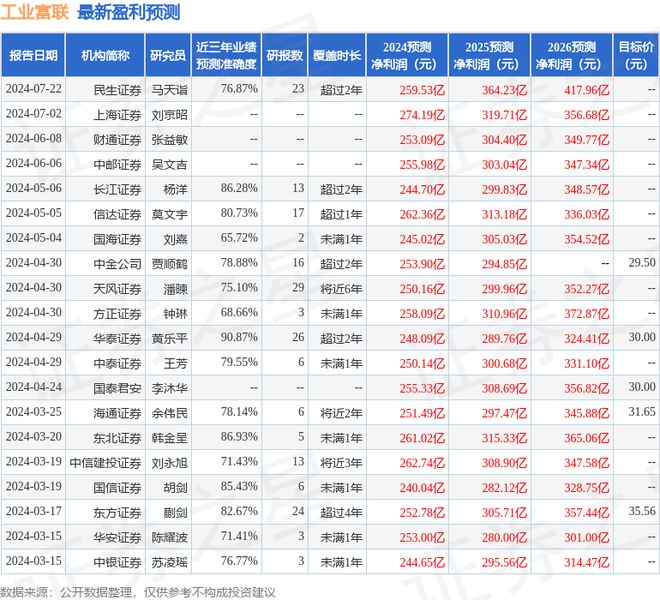Viewport: 660px width, 600px height.
Task: Click 2026 profit forecast 417.96亿
Action: click(587, 90)
